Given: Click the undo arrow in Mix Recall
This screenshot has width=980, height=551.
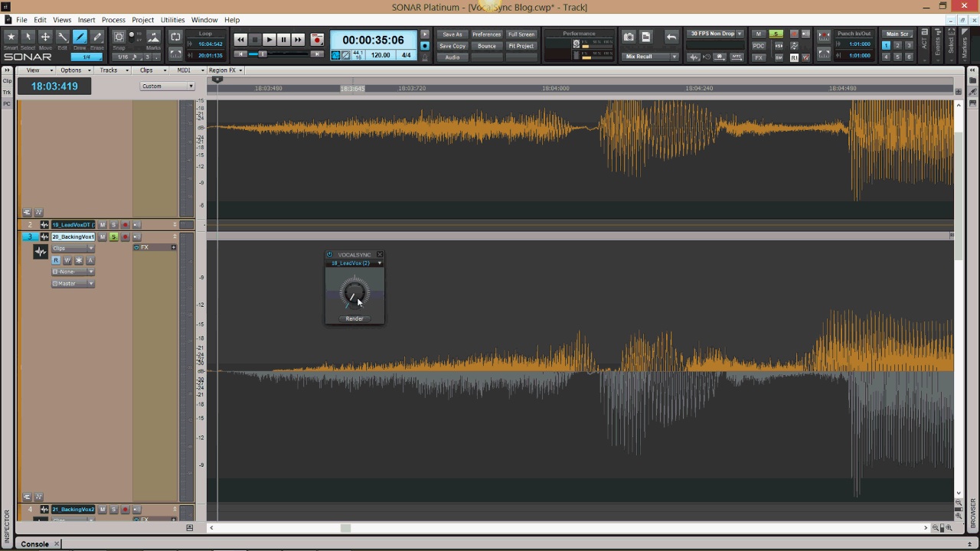Looking at the screenshot, I should click(671, 37).
